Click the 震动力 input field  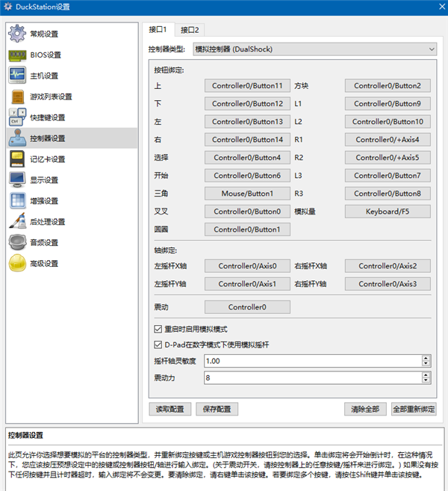pos(313,377)
